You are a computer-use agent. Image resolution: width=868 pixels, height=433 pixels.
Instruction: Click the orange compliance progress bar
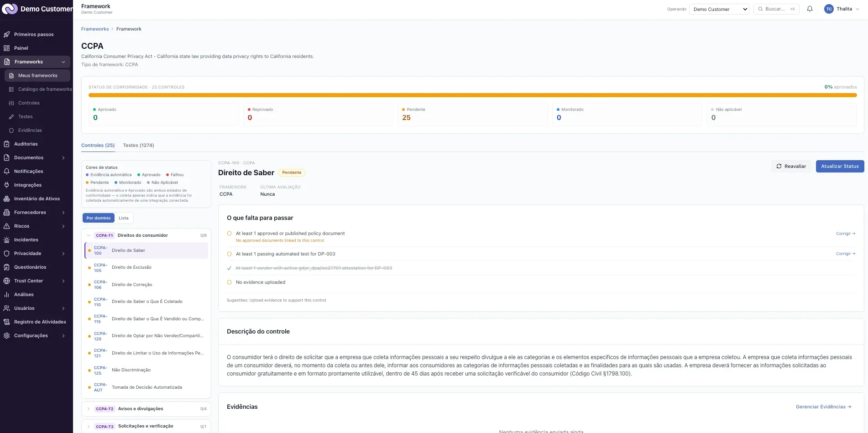click(x=472, y=95)
